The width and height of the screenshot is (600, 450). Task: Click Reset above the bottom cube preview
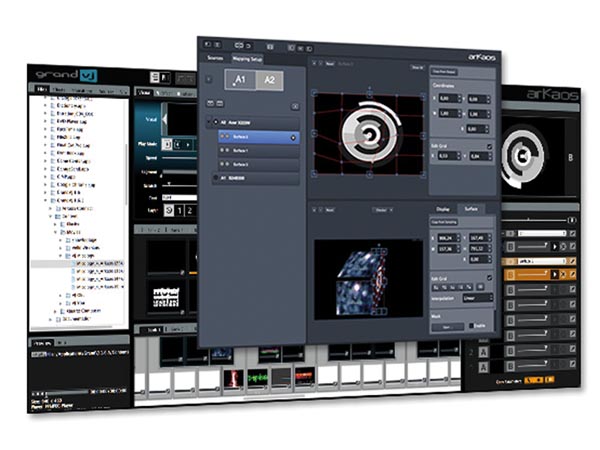pyautogui.click(x=329, y=210)
